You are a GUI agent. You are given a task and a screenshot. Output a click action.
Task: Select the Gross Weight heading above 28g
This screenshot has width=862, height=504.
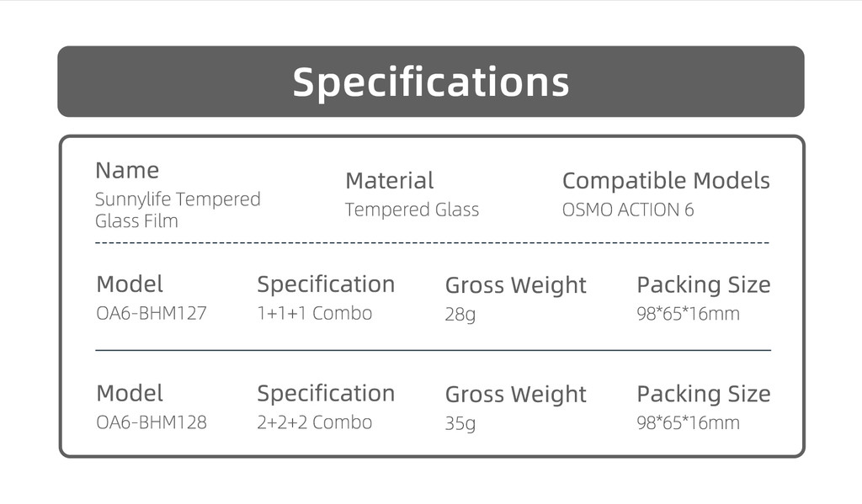pos(515,285)
